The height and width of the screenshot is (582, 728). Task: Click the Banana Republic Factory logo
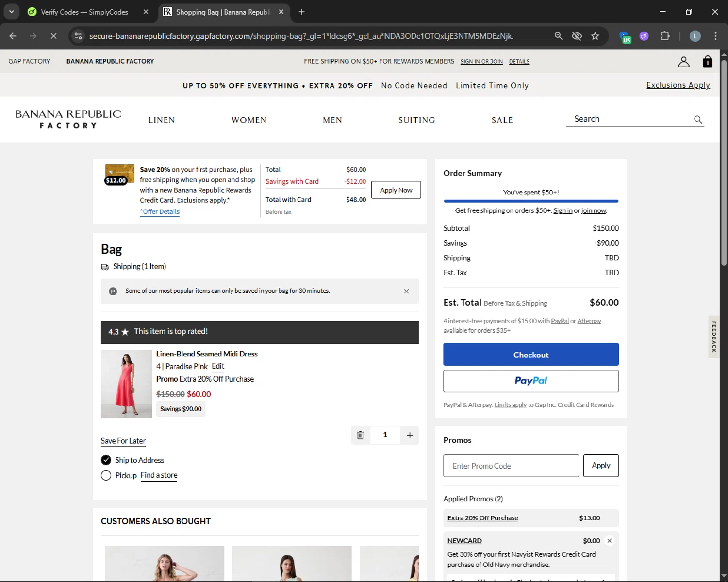tap(68, 119)
